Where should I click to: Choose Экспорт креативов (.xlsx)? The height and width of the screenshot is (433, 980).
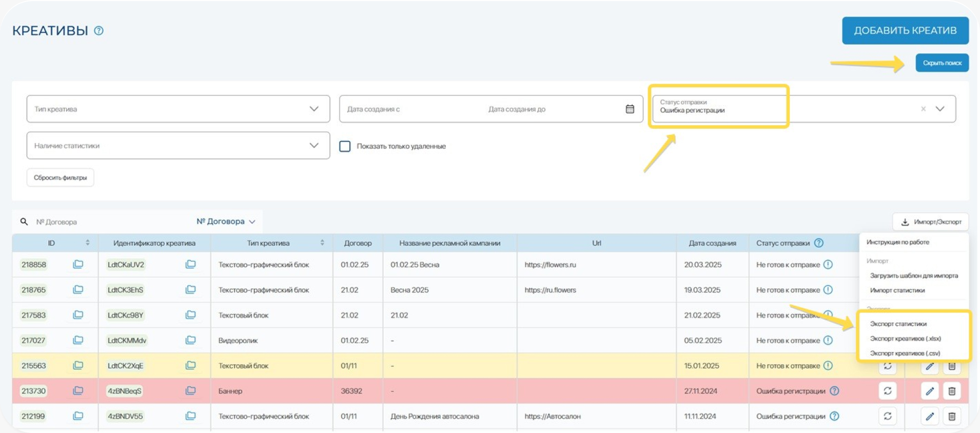click(906, 339)
